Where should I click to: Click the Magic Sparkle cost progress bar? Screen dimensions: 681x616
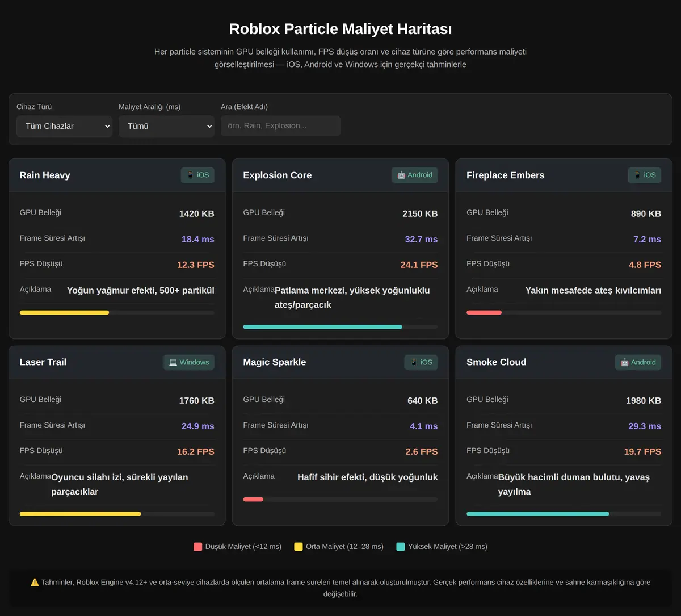tap(340, 499)
